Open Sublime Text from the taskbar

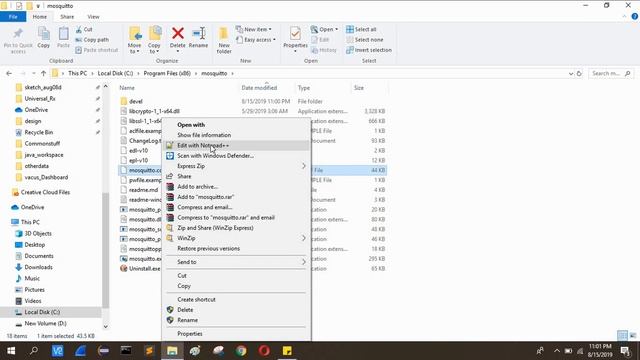[149, 351]
